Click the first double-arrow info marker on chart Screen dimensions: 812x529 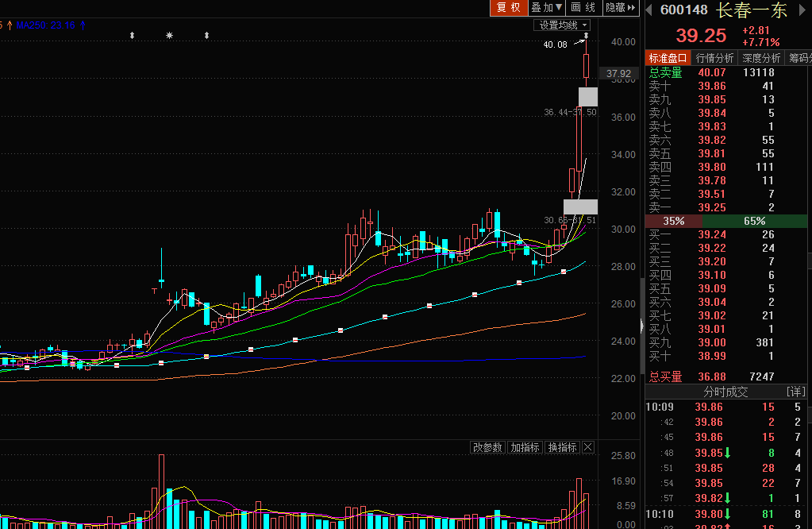(x=132, y=35)
